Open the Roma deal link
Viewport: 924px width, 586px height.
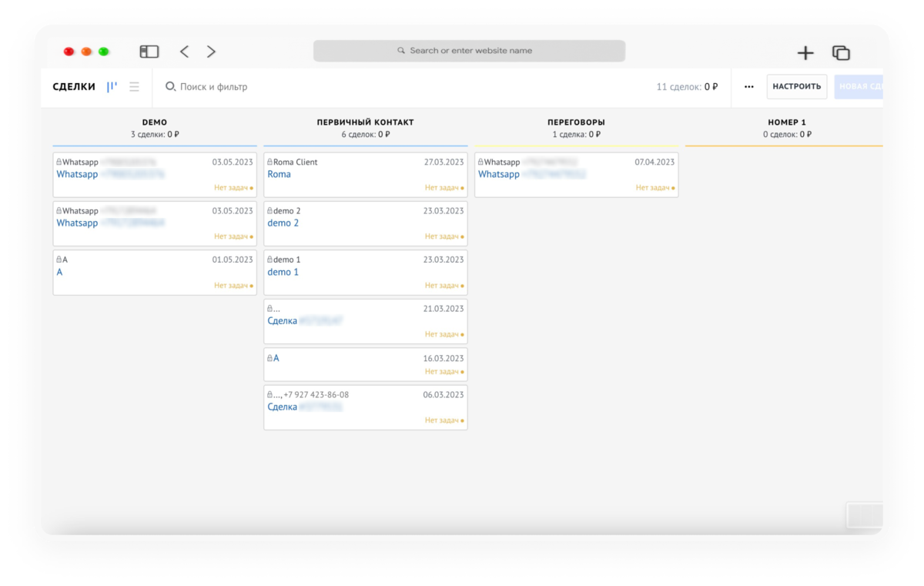[280, 174]
